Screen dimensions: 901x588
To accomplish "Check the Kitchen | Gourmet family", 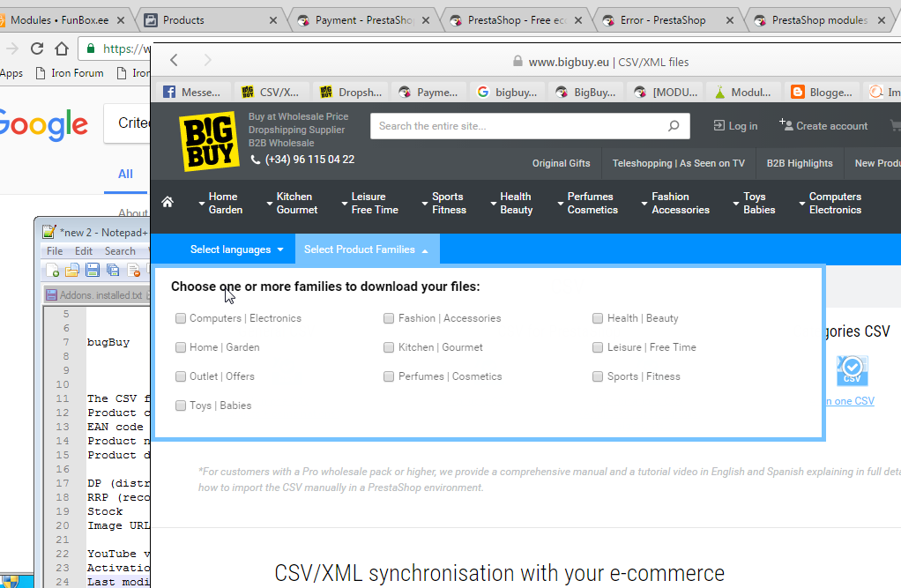I will [389, 347].
